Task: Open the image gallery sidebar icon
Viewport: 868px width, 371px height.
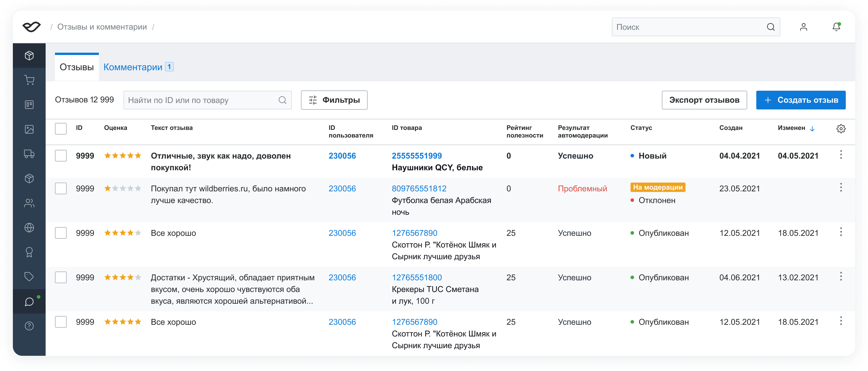Action: 29,129
